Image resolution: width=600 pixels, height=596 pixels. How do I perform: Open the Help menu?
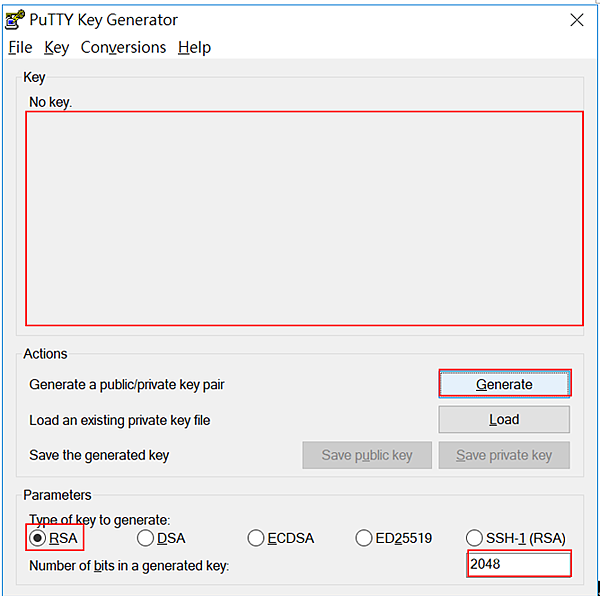coord(194,48)
